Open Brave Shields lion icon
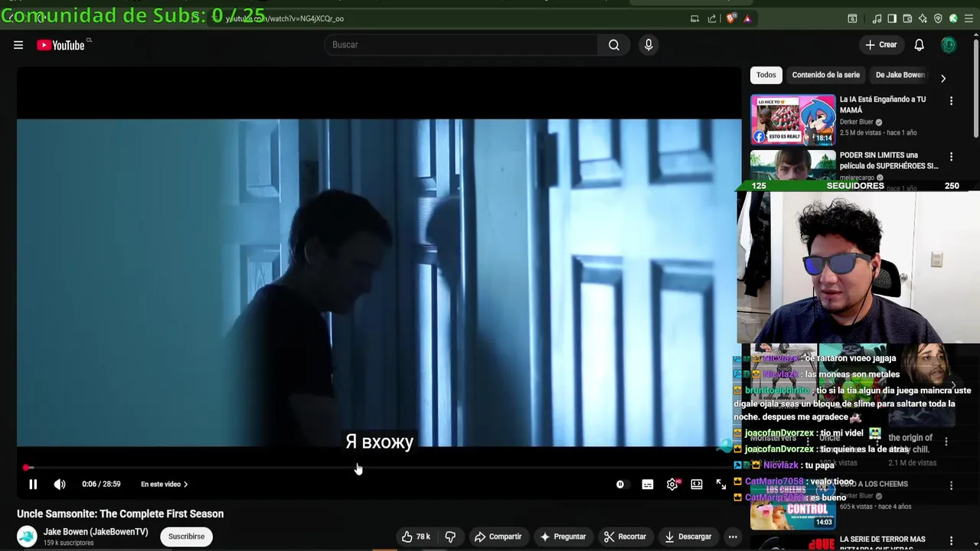 coord(730,18)
